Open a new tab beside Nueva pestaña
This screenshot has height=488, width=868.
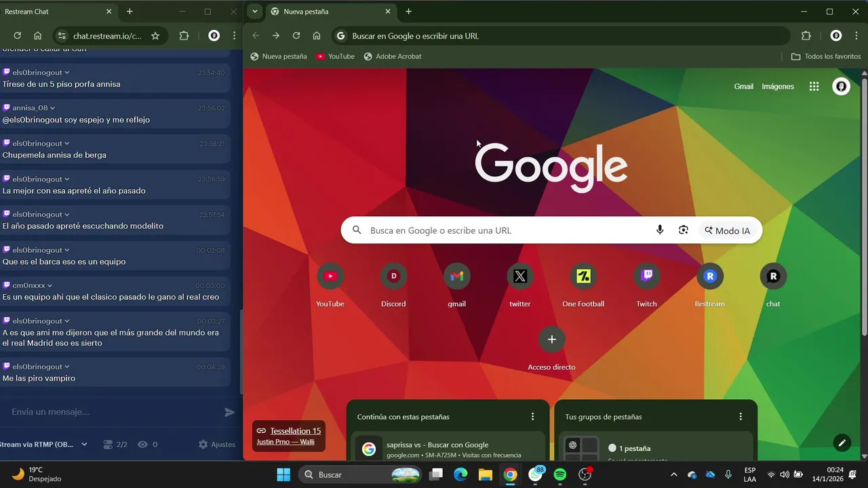[408, 12]
